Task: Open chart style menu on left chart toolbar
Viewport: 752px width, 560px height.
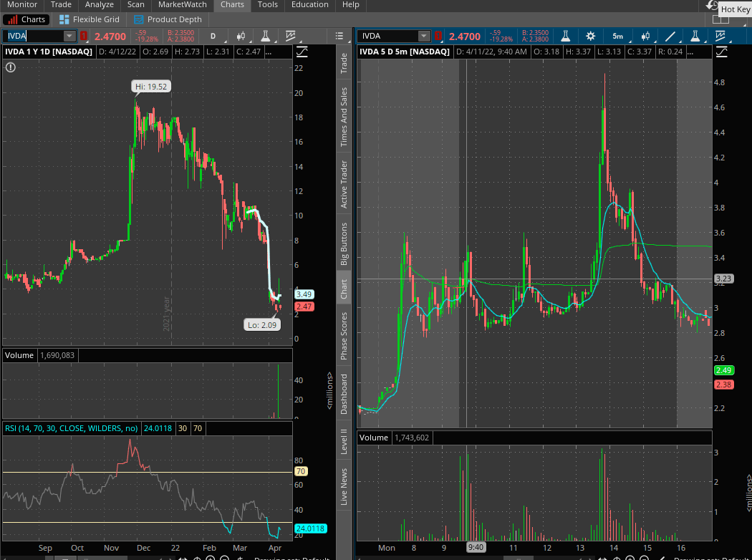Action: tap(241, 36)
